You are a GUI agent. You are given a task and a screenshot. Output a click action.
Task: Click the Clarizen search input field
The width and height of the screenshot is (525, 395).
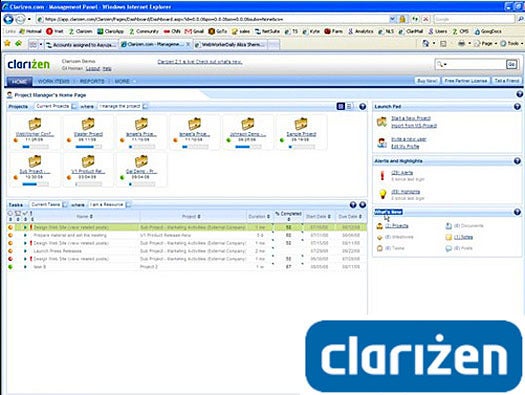pos(475,64)
